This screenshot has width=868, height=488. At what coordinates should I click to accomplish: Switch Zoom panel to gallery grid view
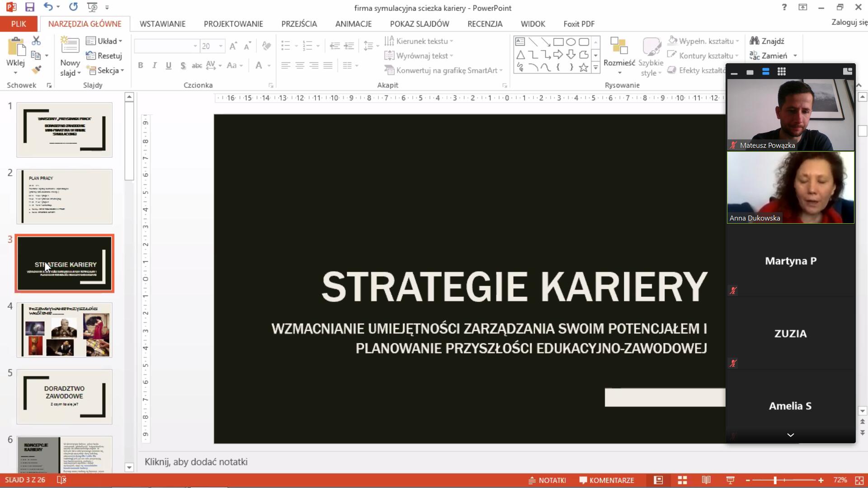tap(781, 71)
